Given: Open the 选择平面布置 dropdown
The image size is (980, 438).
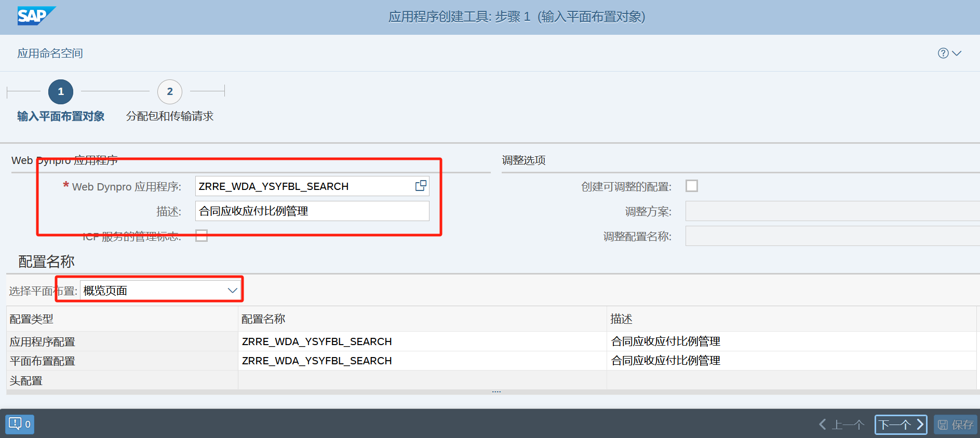Looking at the screenshot, I should coord(161,291).
